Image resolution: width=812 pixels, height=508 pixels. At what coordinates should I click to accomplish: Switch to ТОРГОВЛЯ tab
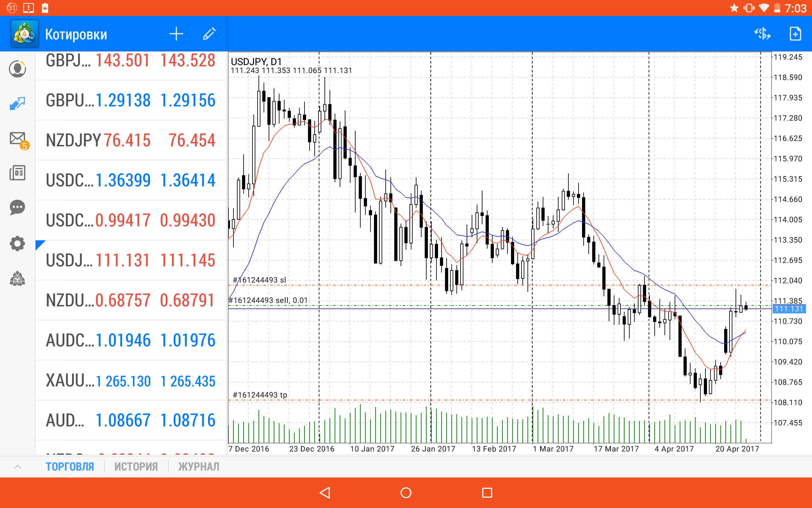coord(70,467)
